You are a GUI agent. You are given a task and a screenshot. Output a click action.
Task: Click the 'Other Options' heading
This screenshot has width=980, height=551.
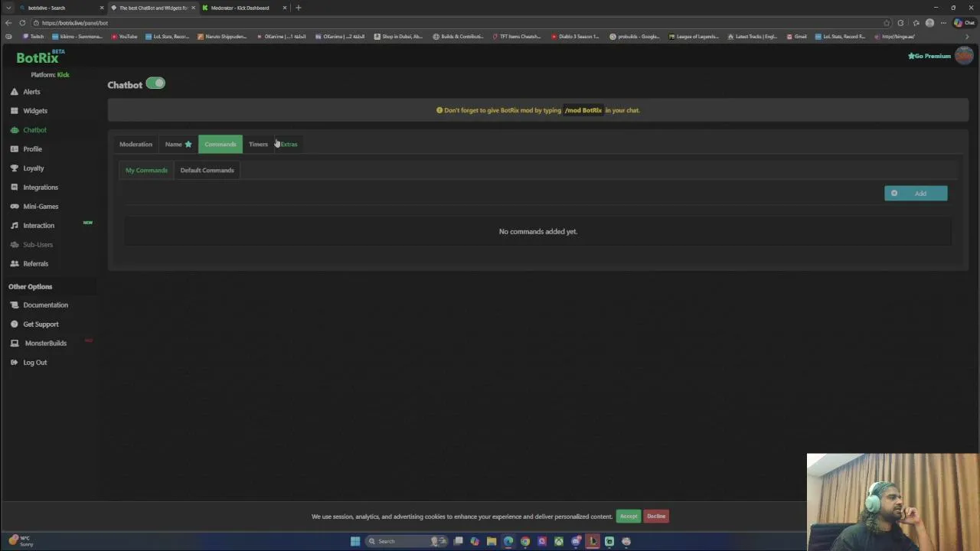(x=31, y=287)
